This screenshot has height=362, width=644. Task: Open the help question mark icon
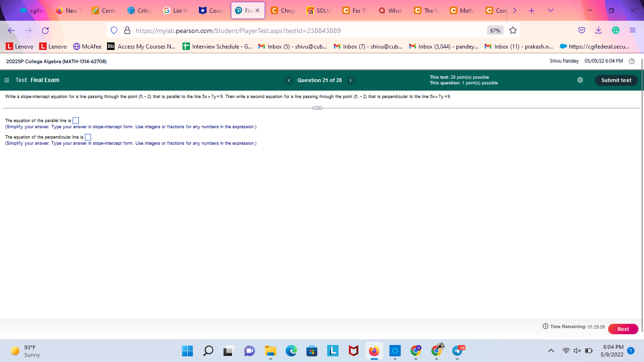click(632, 61)
